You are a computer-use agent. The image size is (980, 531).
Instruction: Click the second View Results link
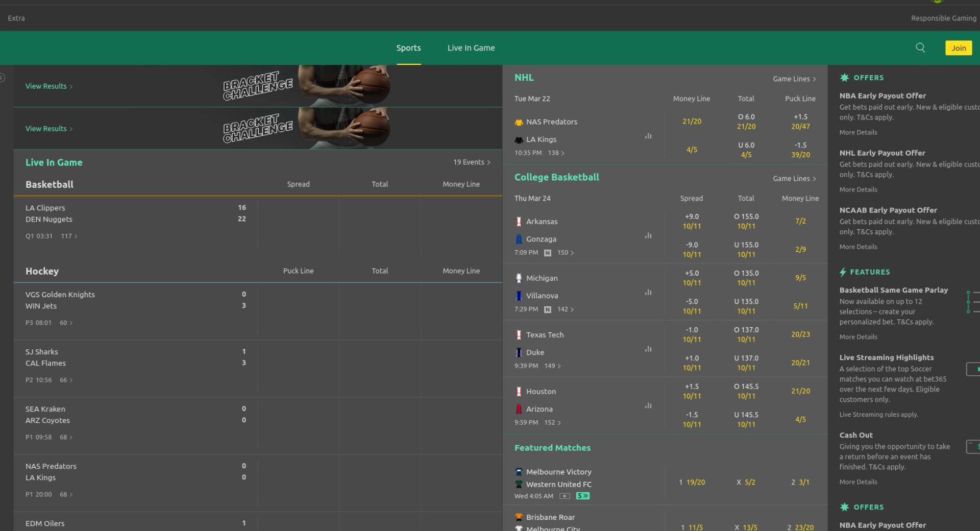coord(49,128)
